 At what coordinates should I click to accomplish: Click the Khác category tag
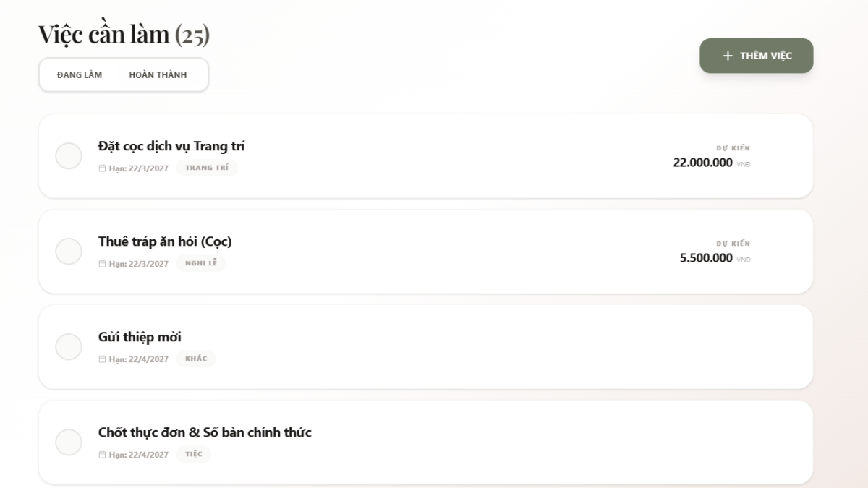196,359
